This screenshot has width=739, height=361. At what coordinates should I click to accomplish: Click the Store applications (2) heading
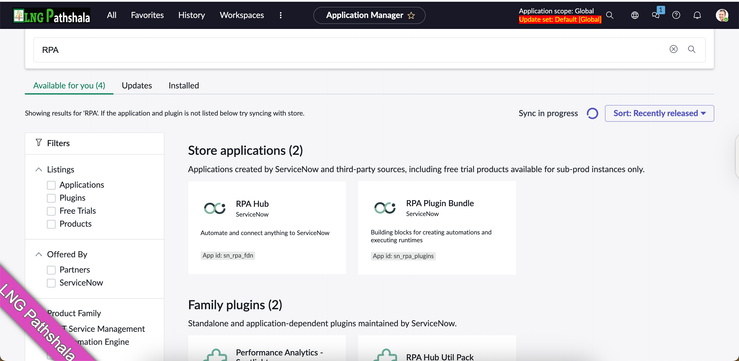pos(245,151)
